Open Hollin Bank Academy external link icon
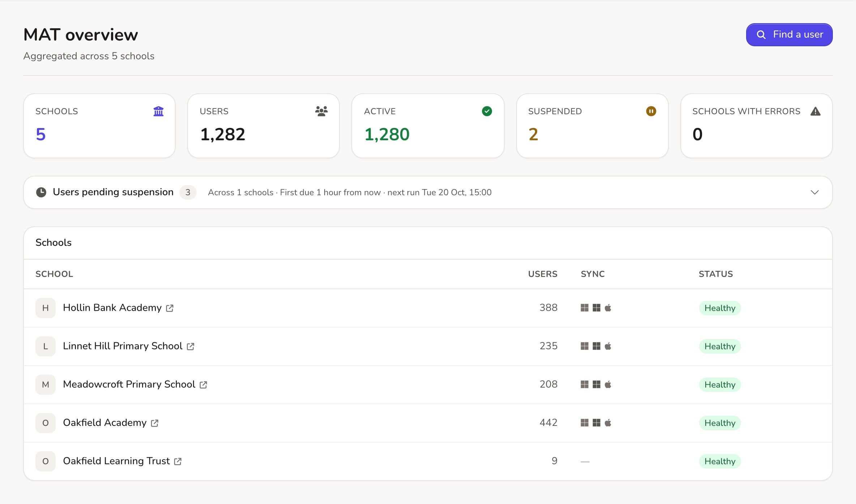The image size is (856, 504). [170, 308]
